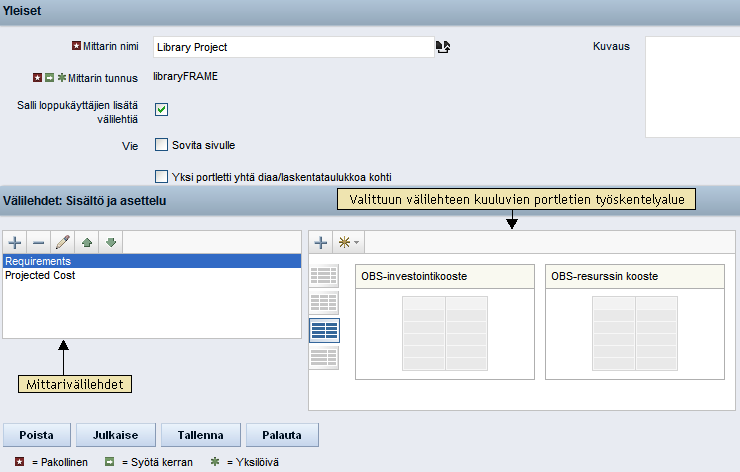Select the two-column layout icon
This screenshot has width=740, height=472.
324,330
